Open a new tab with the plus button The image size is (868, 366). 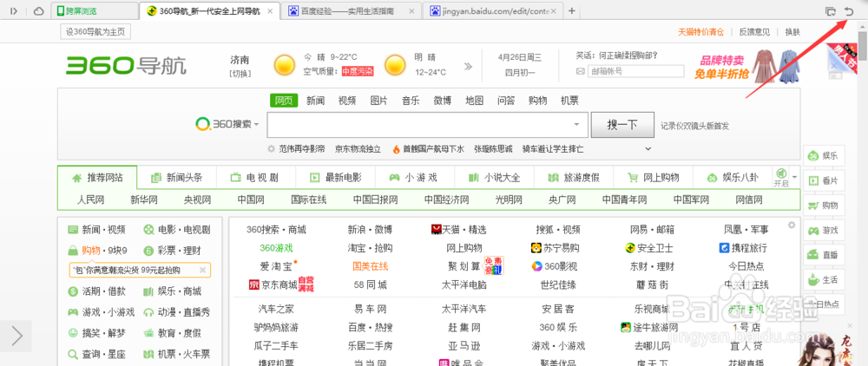[572, 10]
